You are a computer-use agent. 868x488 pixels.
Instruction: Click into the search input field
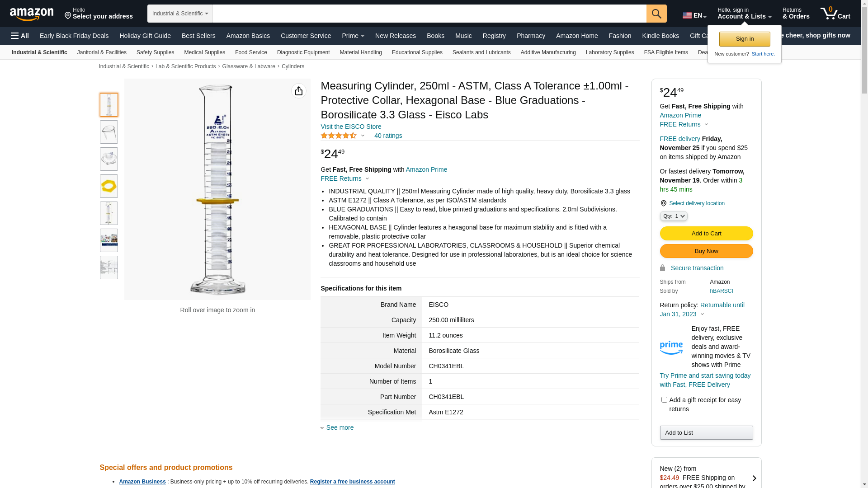[x=429, y=14]
